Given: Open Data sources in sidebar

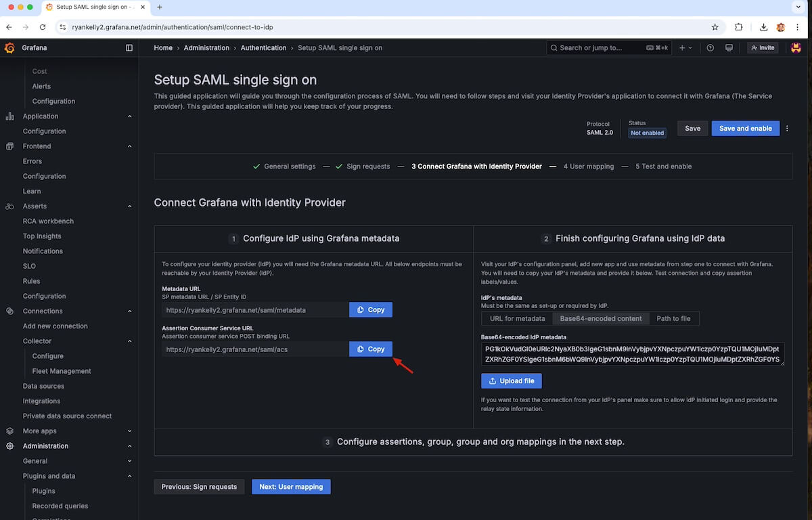Looking at the screenshot, I should tap(43, 386).
